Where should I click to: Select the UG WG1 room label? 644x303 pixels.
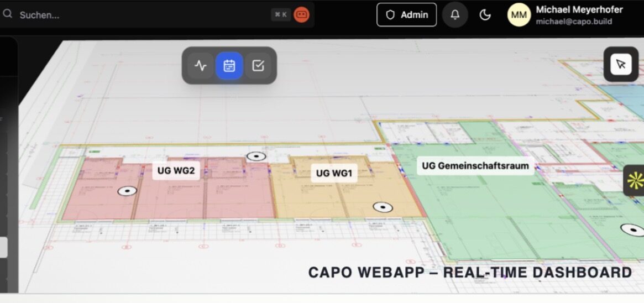(x=334, y=173)
